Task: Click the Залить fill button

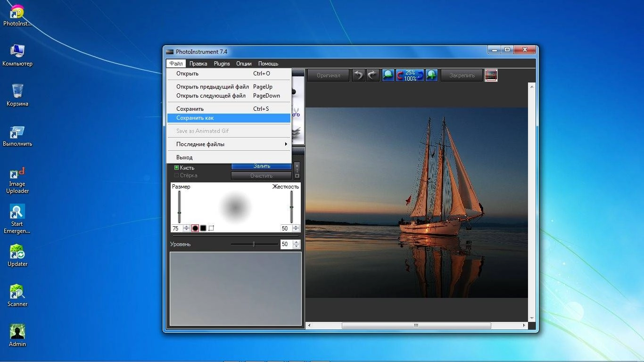Action: (262, 166)
